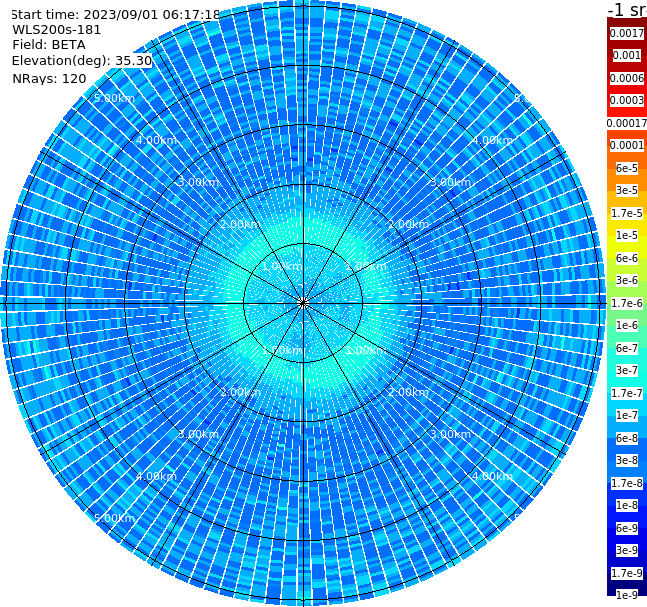Click the 1.7e-8 colorbar label
Viewport: 647px width, 607px height.
tap(627, 483)
